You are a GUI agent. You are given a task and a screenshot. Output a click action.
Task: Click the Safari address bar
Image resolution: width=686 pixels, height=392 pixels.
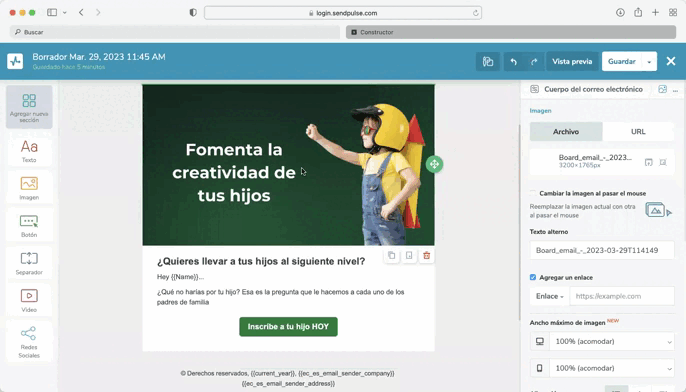343,13
